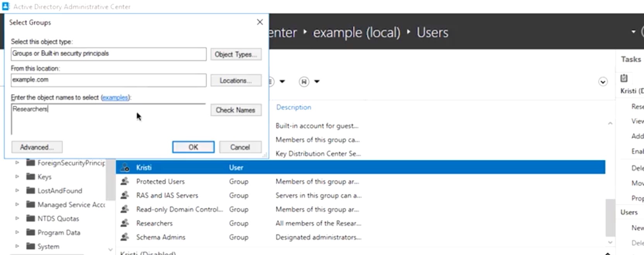Open the saved queries dropdown arrow
Image resolution: width=644 pixels, height=255 pixels.
click(317, 82)
